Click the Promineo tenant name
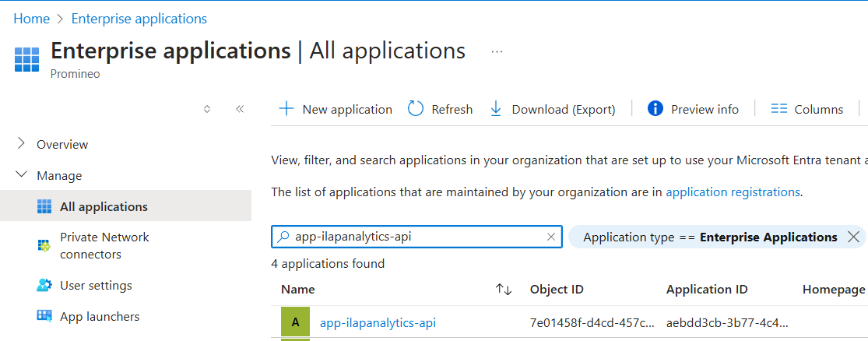The width and height of the screenshot is (868, 341). coord(76,74)
